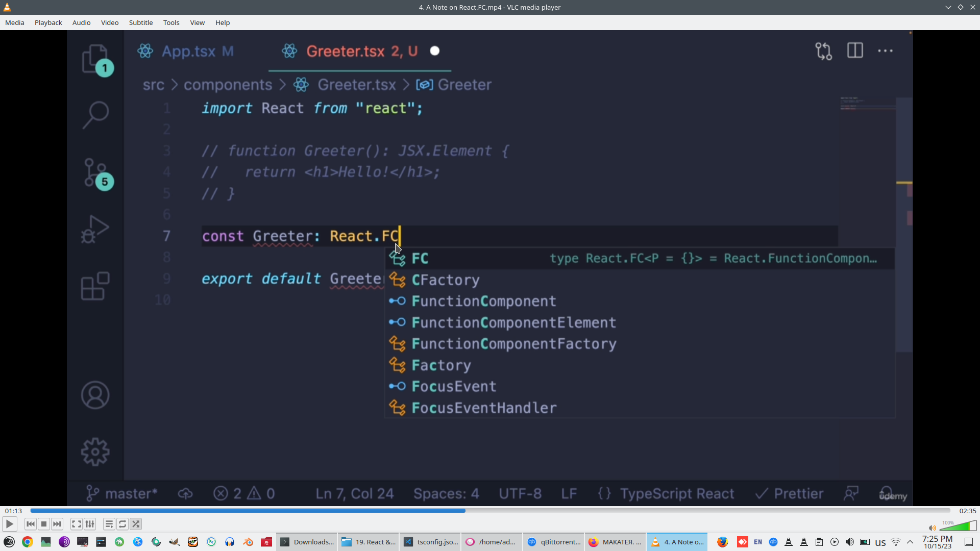Expand the Playback menu
Image resolution: width=980 pixels, height=551 pixels.
tap(48, 22)
